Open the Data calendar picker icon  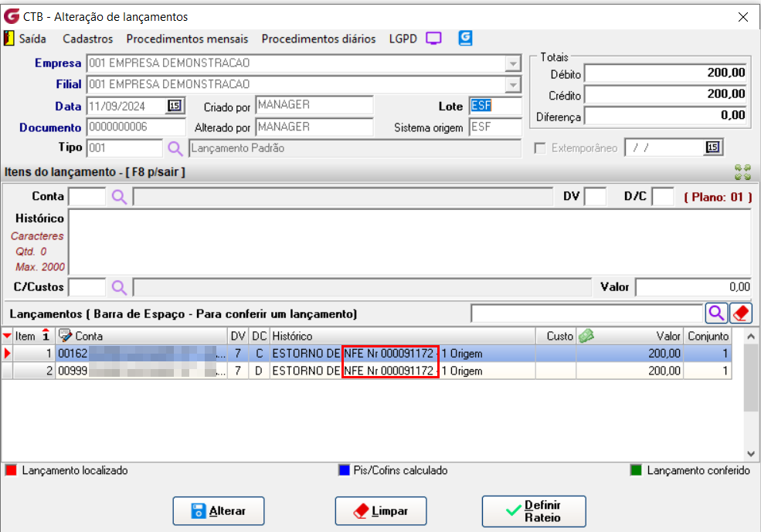175,106
